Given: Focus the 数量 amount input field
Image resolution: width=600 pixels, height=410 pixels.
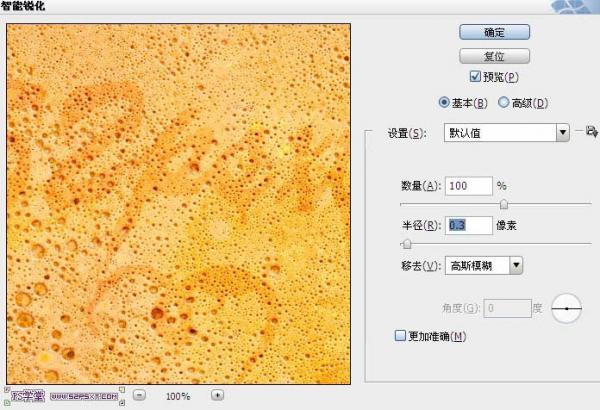Looking at the screenshot, I should coord(469,186).
